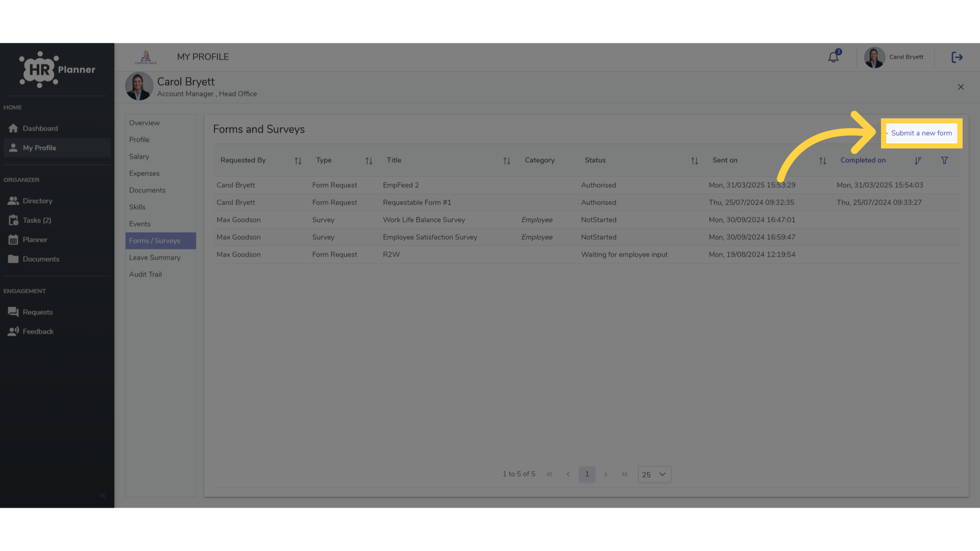Open Directory in sidebar
980x551 pixels.
(57, 201)
